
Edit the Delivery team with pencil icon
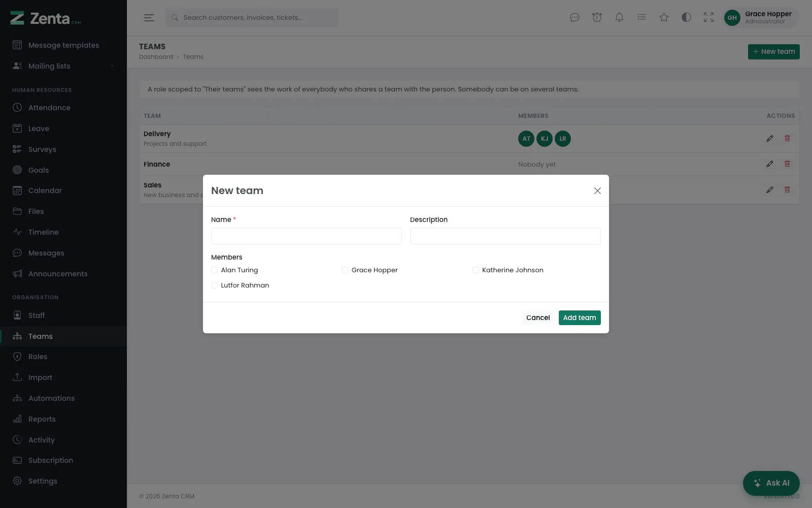pos(770,138)
